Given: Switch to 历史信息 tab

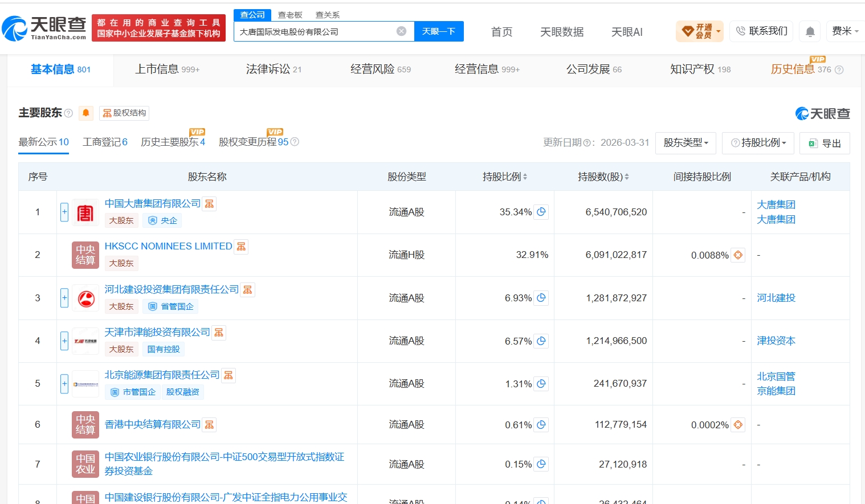Looking at the screenshot, I should (x=801, y=69).
